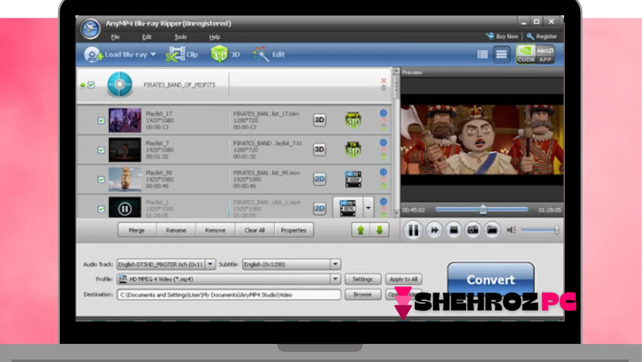Pause the preview playback

click(413, 230)
